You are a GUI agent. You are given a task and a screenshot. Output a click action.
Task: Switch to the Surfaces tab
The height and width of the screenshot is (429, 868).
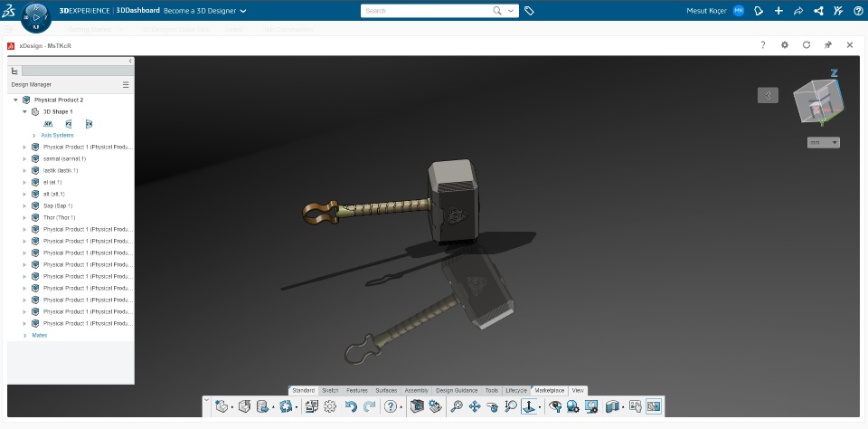tap(386, 391)
